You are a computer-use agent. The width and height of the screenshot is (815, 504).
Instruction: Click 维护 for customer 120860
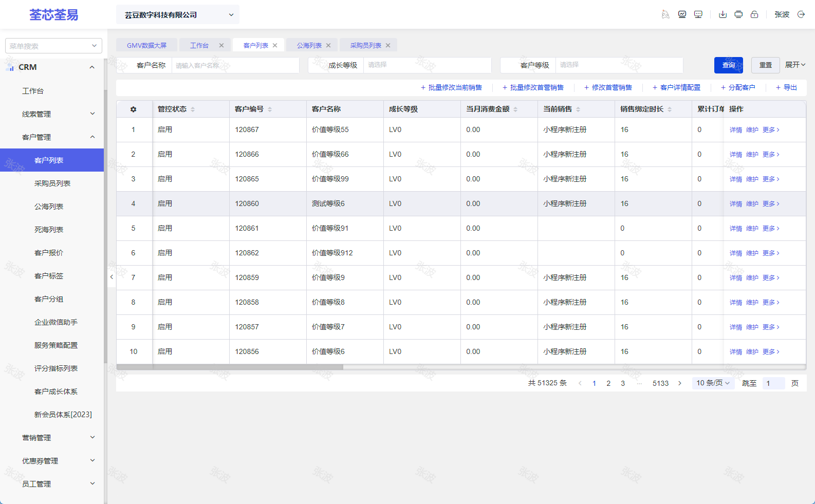[x=752, y=204]
